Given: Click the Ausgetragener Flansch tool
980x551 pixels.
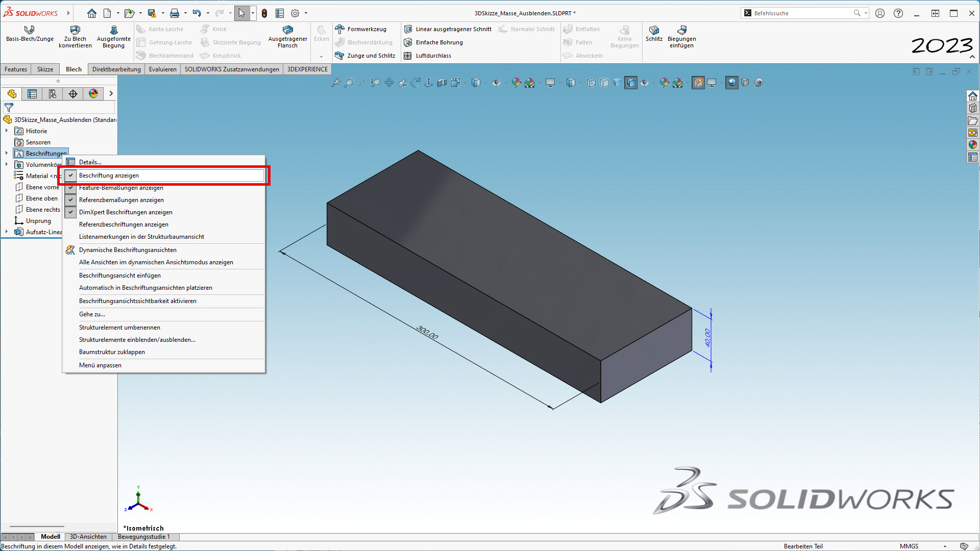Looking at the screenshot, I should pyautogui.click(x=288, y=37).
